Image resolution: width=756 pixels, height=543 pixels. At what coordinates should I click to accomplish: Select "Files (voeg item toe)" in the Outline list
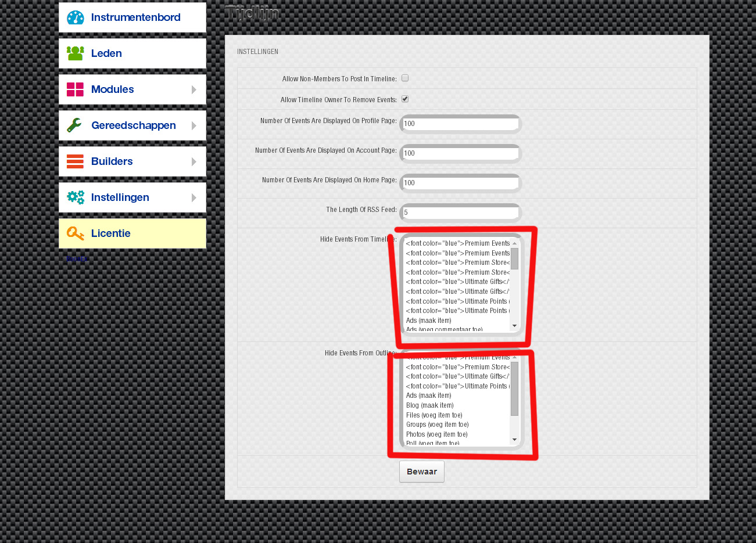click(434, 415)
